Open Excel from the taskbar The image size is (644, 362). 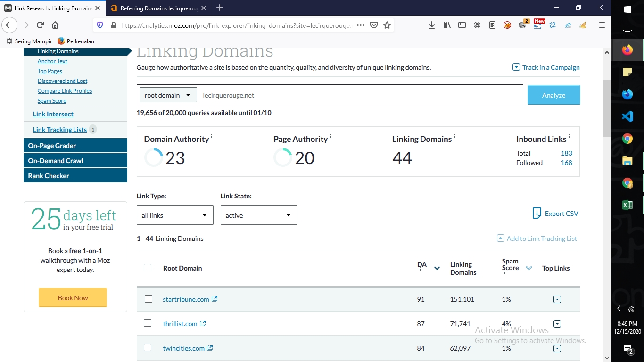coord(627,205)
